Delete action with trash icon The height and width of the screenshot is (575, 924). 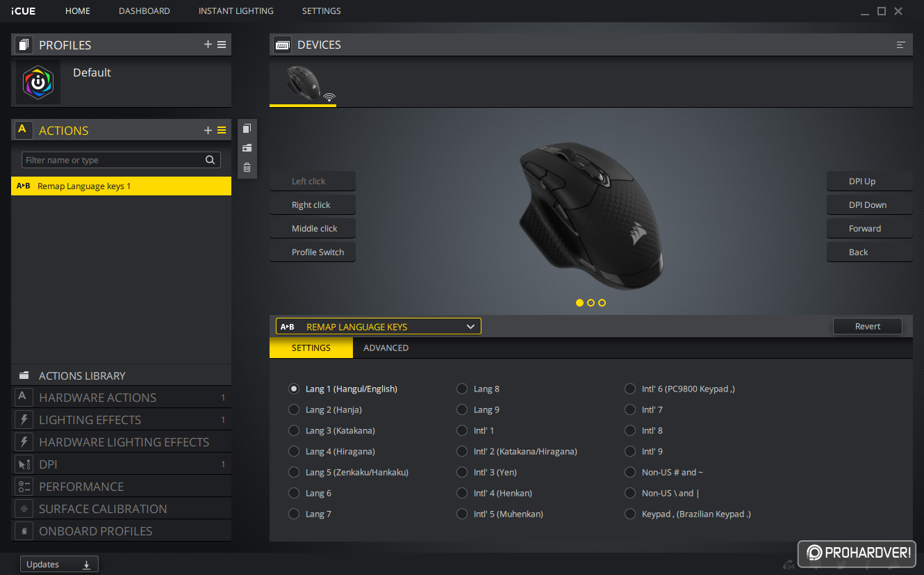pyautogui.click(x=247, y=167)
